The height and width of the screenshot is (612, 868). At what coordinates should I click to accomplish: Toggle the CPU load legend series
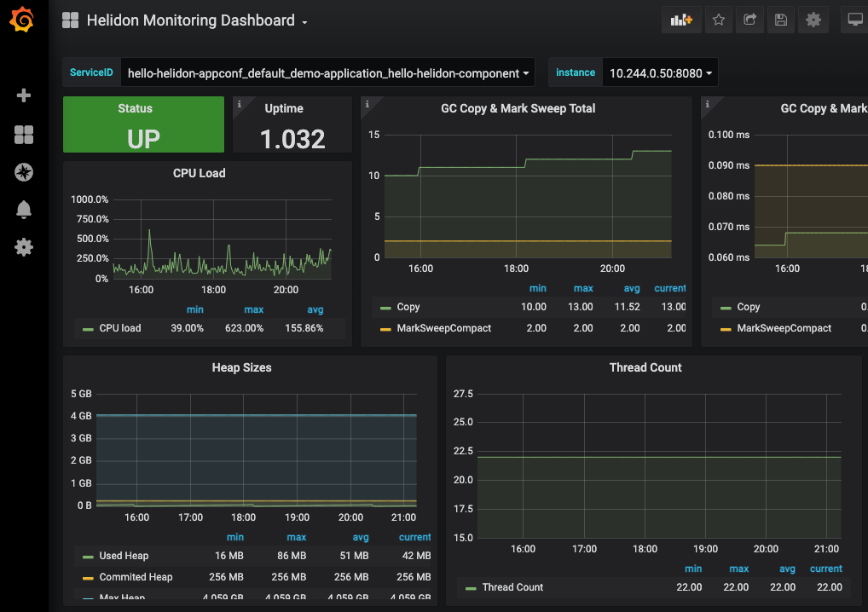[120, 328]
